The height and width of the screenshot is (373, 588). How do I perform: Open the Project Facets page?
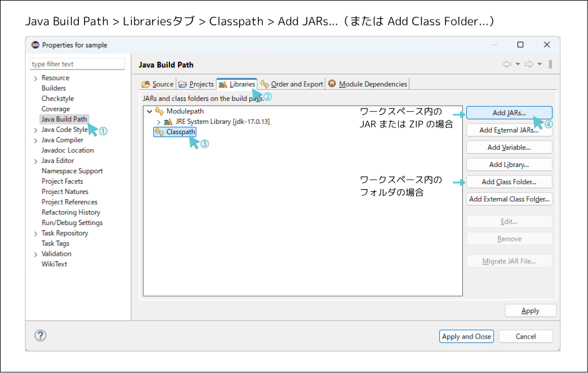click(x=62, y=181)
